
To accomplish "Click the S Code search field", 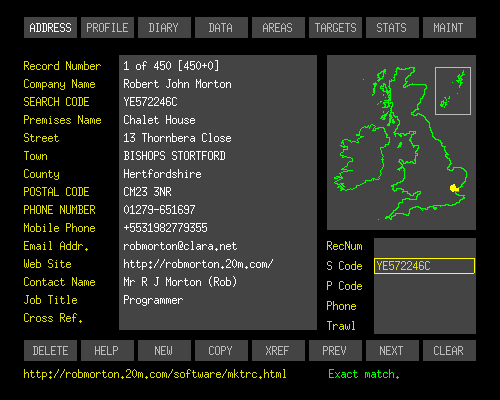I will tap(424, 266).
